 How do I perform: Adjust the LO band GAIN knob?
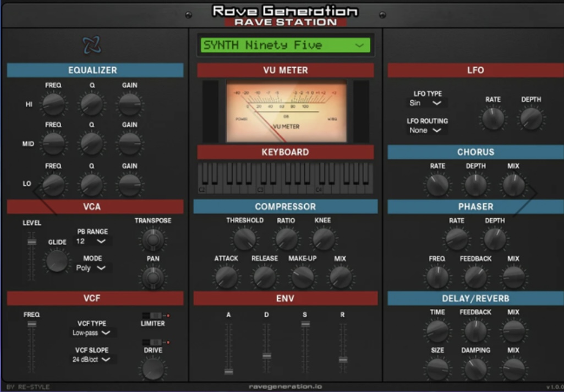(129, 185)
